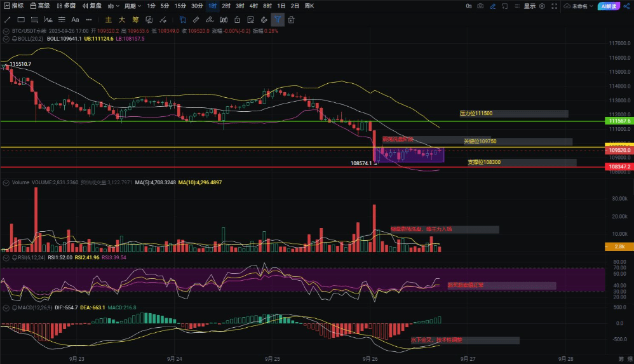Switch to 1日 timeframe

tap(281, 6)
